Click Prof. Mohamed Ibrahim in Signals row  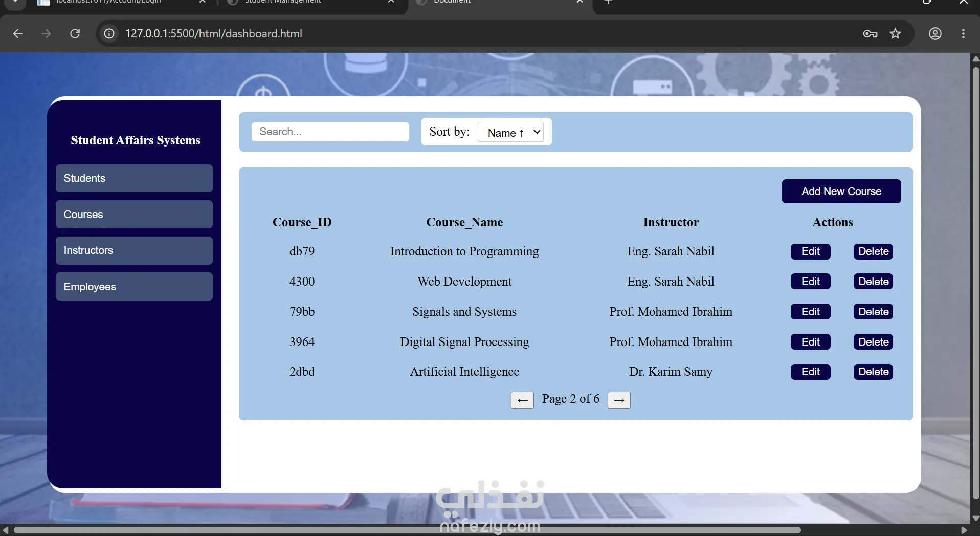point(671,312)
